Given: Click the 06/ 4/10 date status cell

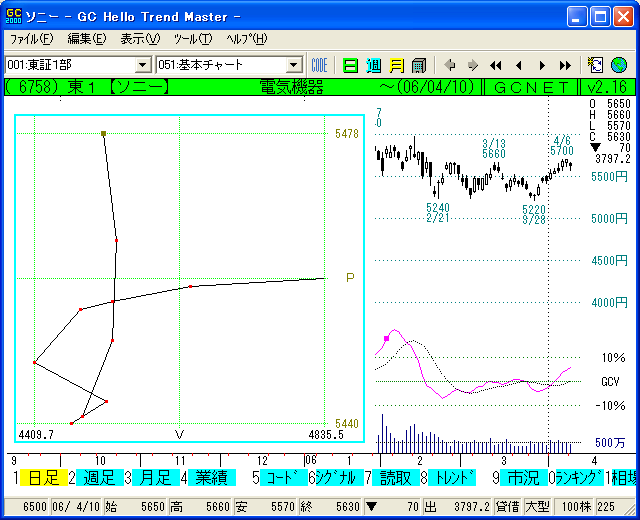Looking at the screenshot, I should click(76, 507).
